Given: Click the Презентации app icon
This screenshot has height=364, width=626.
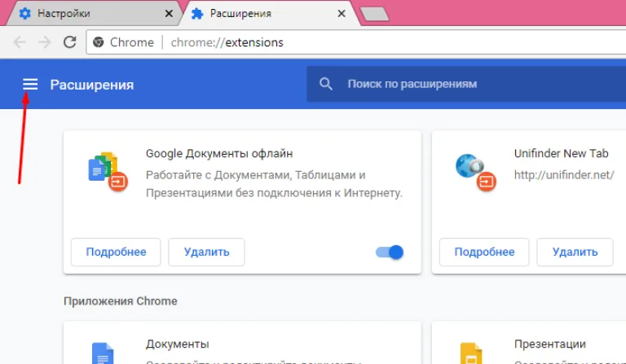Looking at the screenshot, I should coord(471,353).
